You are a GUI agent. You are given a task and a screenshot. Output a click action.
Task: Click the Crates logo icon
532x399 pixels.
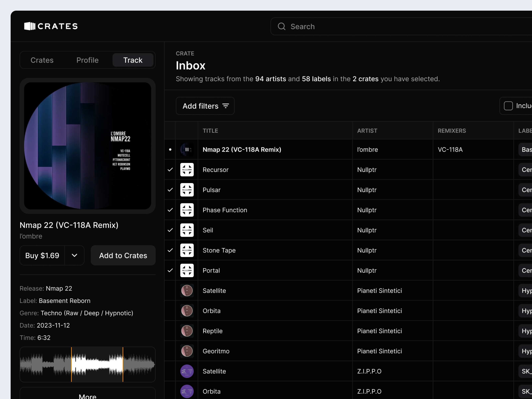tap(30, 26)
